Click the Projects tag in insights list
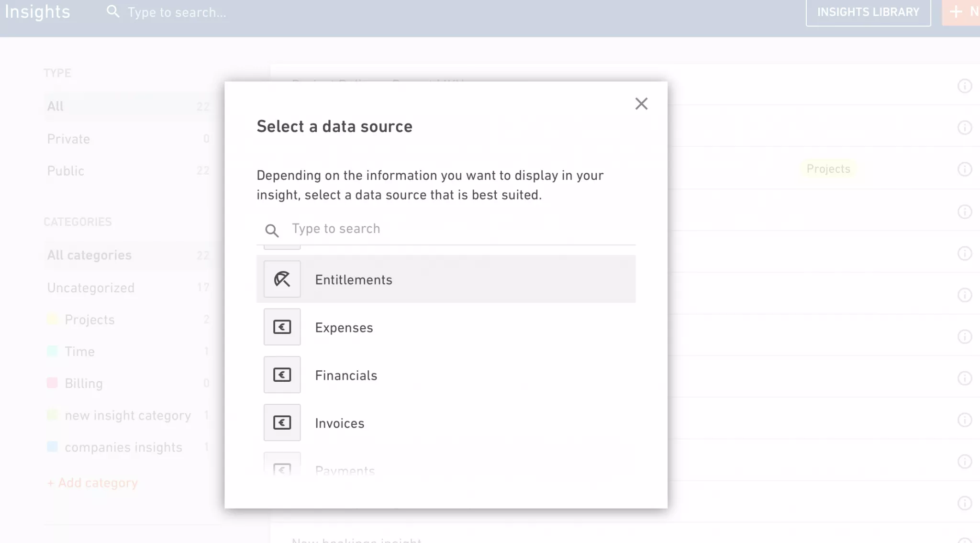Viewport: 980px width, 543px height. [828, 169]
